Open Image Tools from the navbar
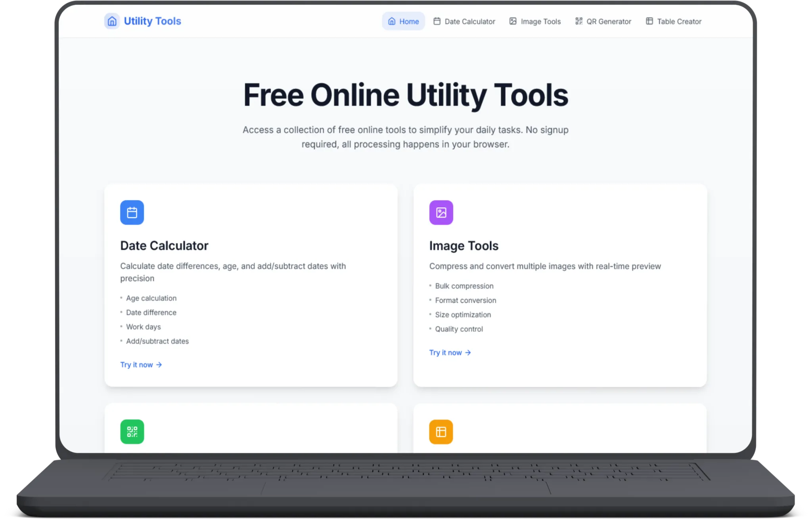The image size is (812, 520). click(x=540, y=21)
